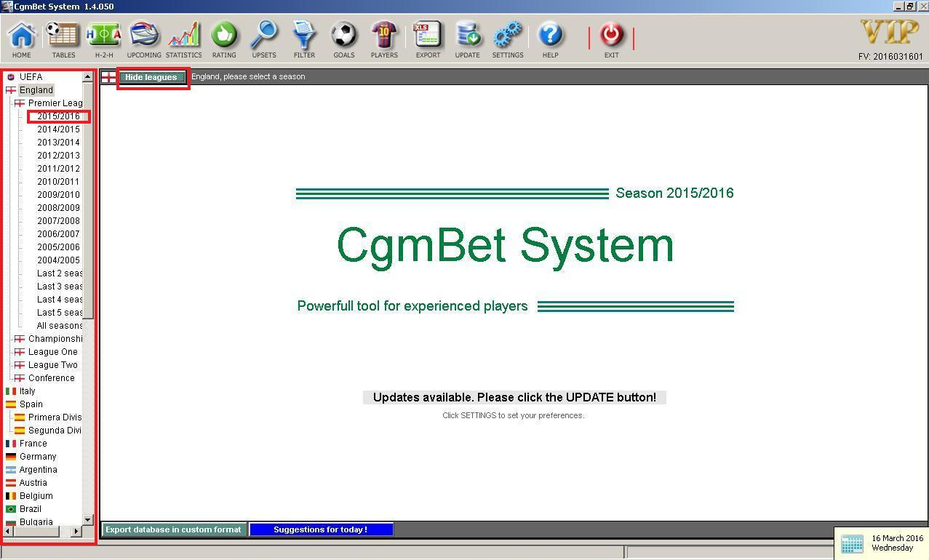Viewport: 929px width, 560px height.
Task: Open the STATISTICS chart icon
Action: (x=183, y=39)
